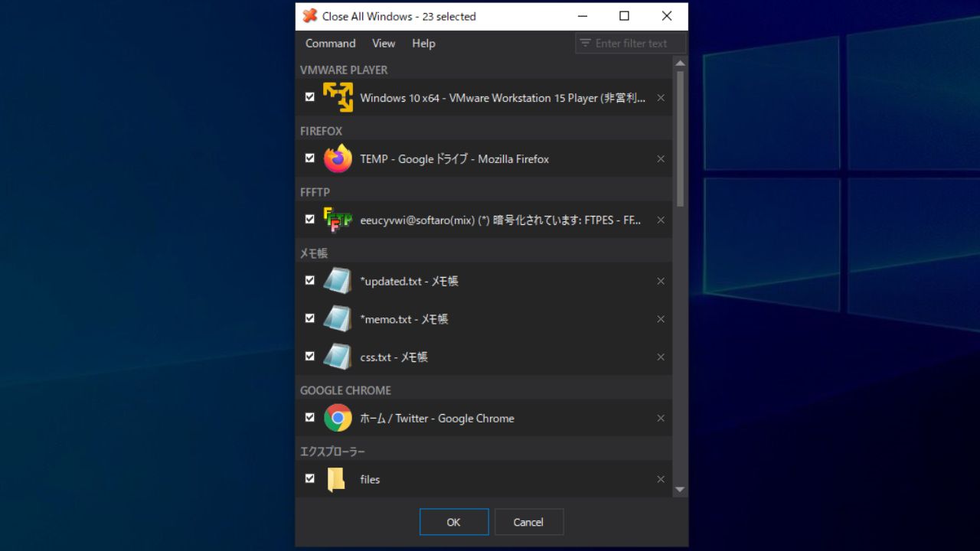The image size is (980, 551).
Task: Select the FIREFOX group header
Action: [x=321, y=131]
